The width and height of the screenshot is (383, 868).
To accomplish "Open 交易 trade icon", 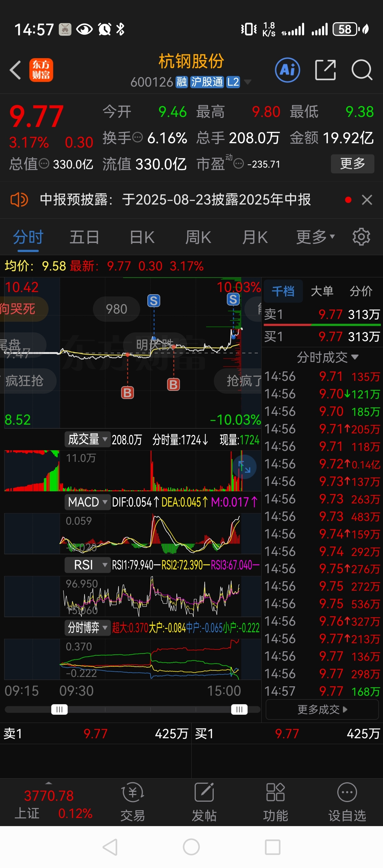I will click(133, 802).
